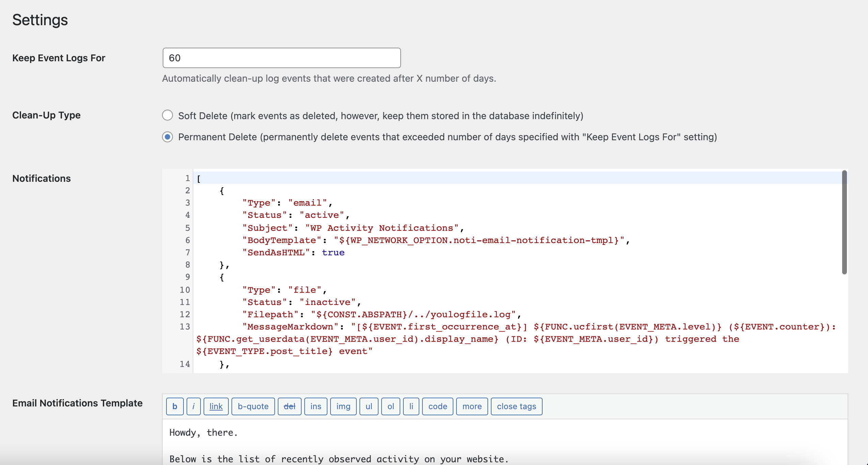Select the Soft Delete radio option

click(x=167, y=115)
